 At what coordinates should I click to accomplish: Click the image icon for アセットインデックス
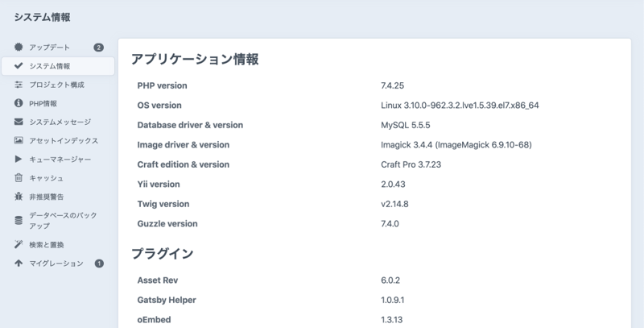tap(19, 140)
